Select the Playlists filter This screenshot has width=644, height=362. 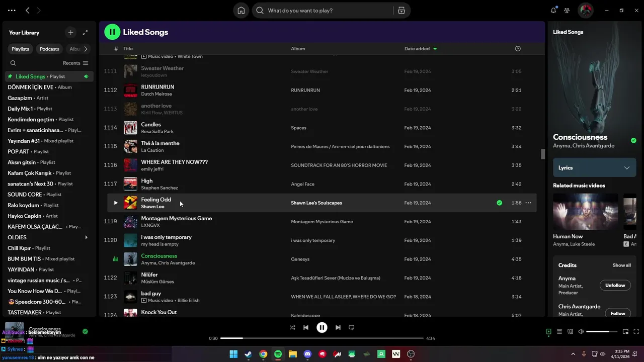[21, 49]
